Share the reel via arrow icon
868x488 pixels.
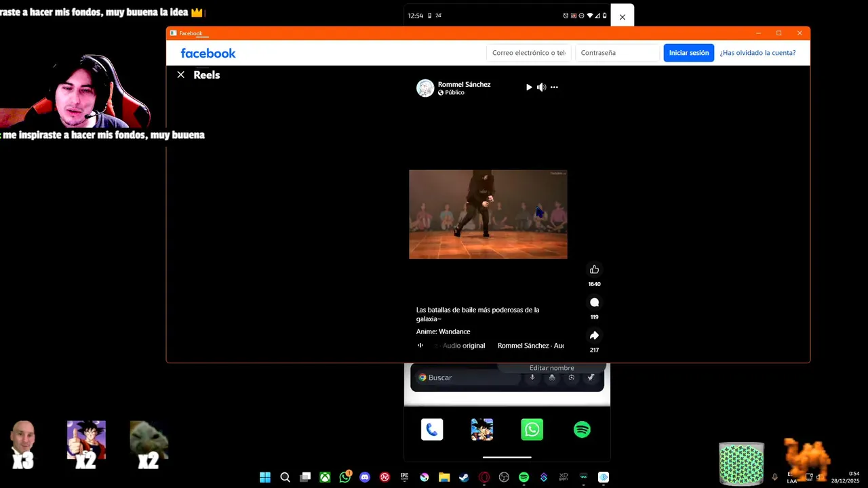click(594, 335)
